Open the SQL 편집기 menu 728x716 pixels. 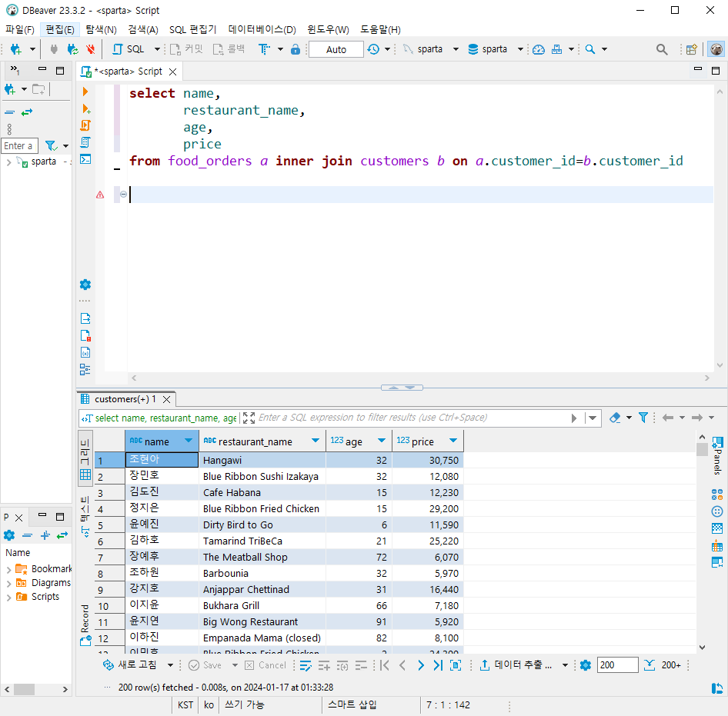192,30
